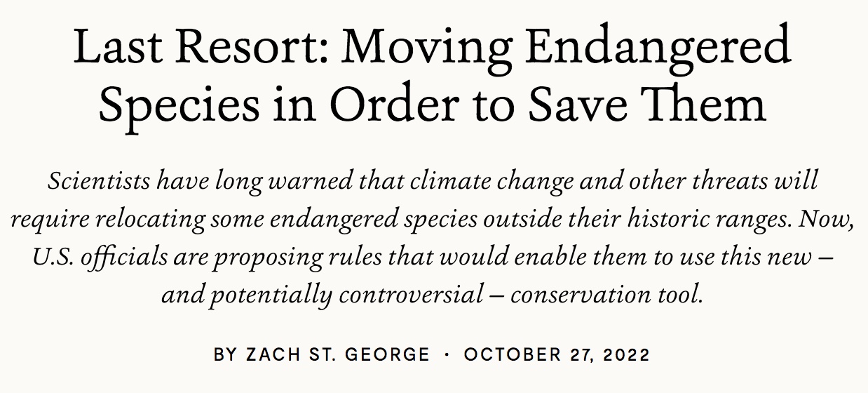Click the publication date October 27, 2022
The image size is (868, 393).
(557, 354)
